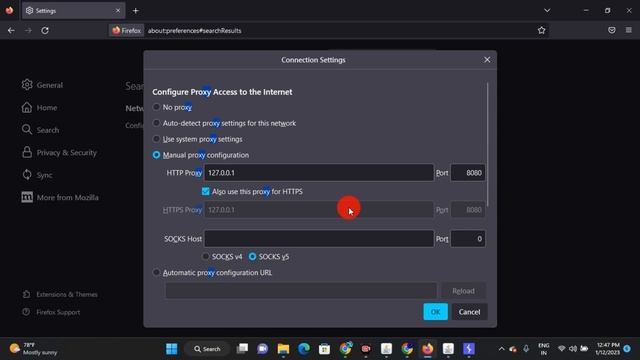Confirm settings with the OK button
Viewport: 640px width, 360px height.
tap(436, 312)
